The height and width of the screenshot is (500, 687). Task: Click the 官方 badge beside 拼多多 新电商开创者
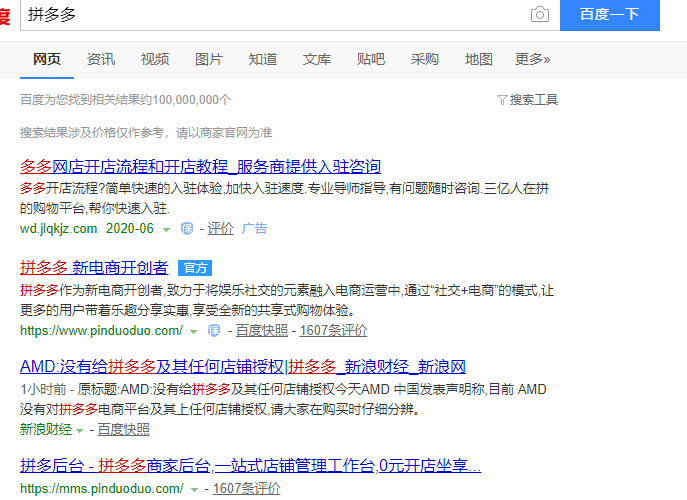click(x=195, y=268)
